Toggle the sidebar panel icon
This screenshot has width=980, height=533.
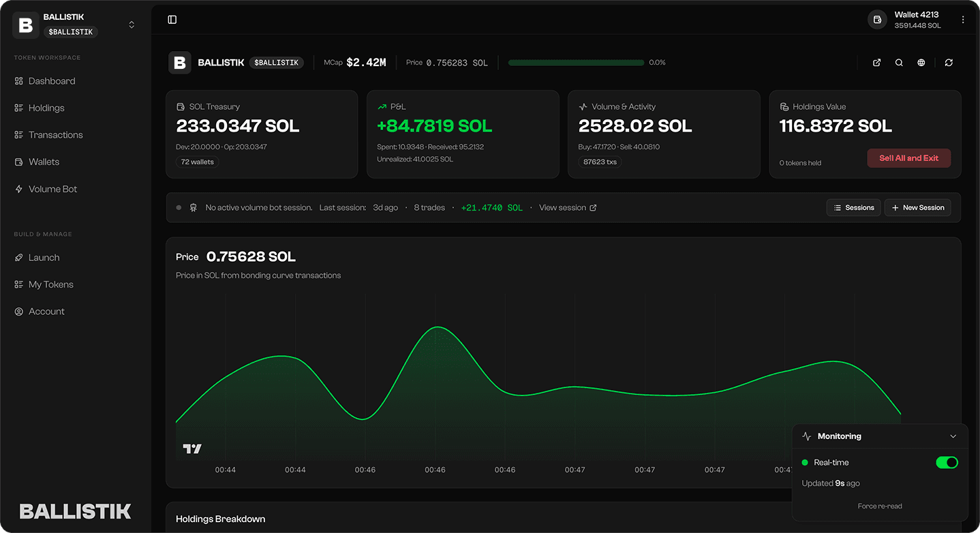[x=172, y=20]
